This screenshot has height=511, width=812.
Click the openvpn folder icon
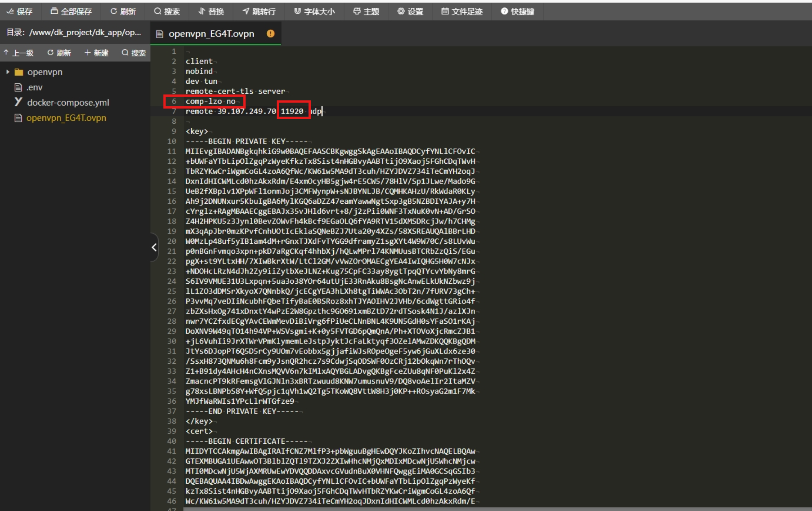click(x=19, y=72)
